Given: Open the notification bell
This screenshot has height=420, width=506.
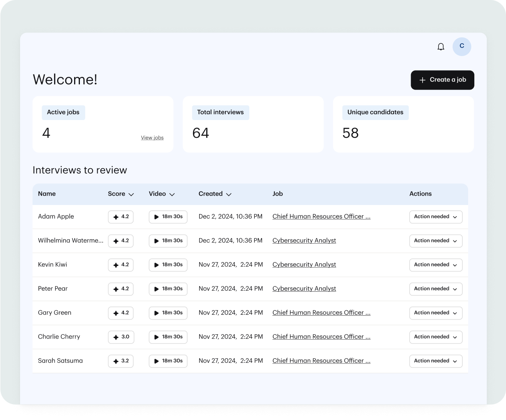Looking at the screenshot, I should [x=440, y=47].
